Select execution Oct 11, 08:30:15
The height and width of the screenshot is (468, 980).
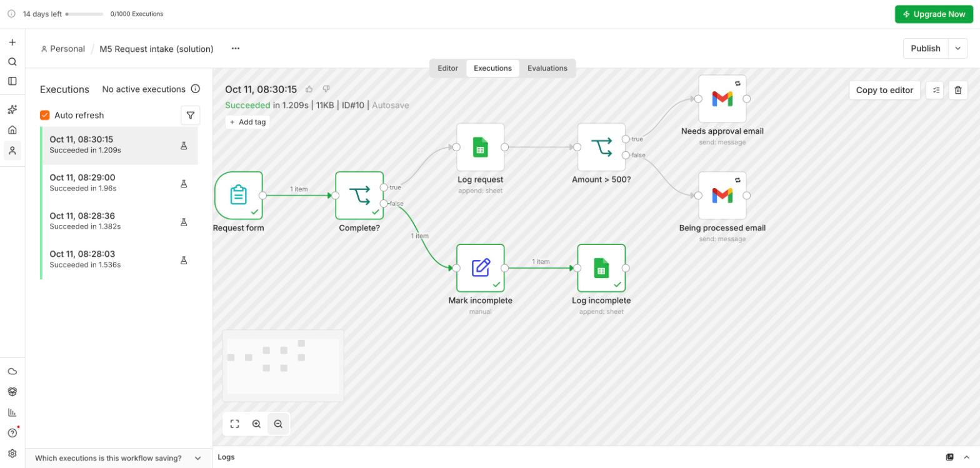(x=119, y=146)
